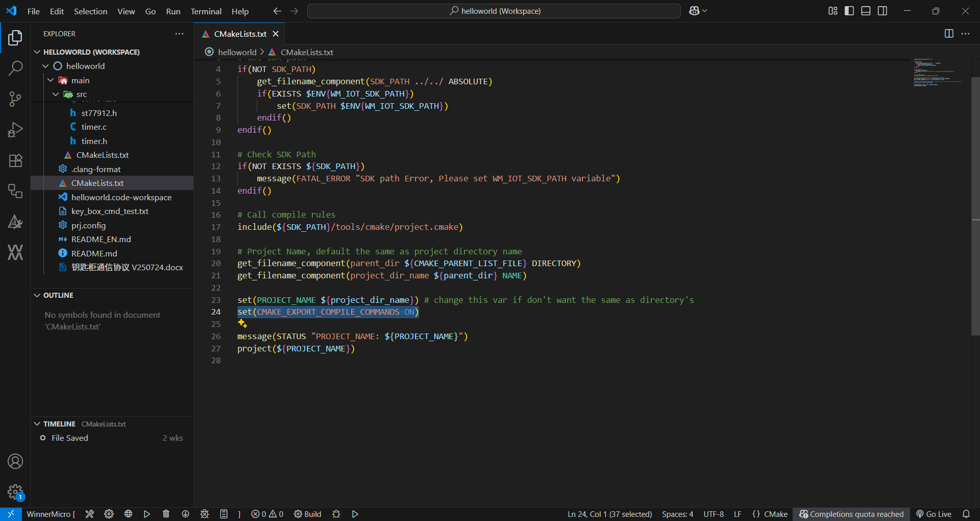Collapse the HELLOWORLD (WORKSPACE) section
Screen dimensions: 980x521
coord(37,52)
